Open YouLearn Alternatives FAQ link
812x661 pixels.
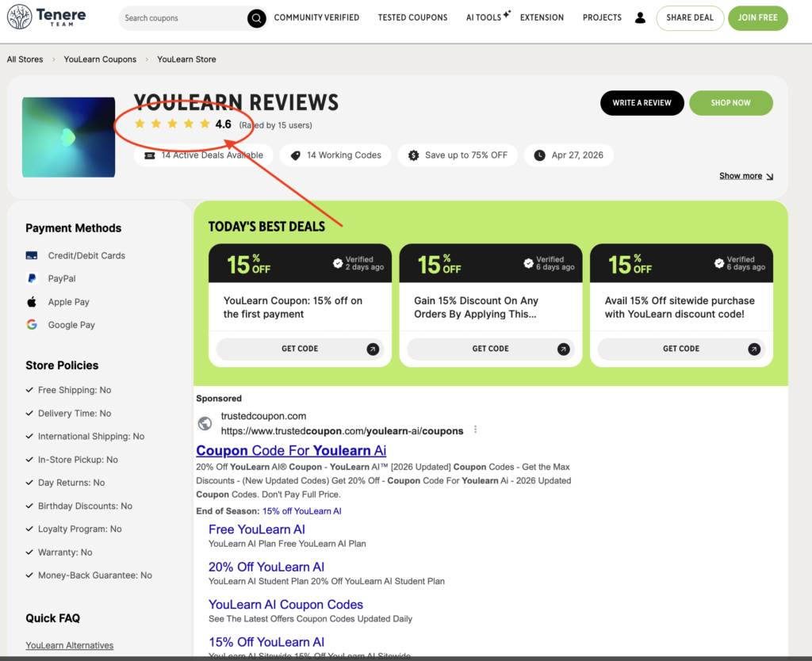pos(70,645)
